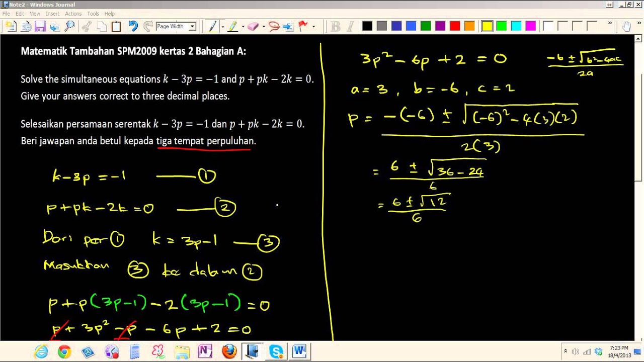Image resolution: width=644 pixels, height=362 pixels.
Task: Open the Insert menu
Action: coord(52,14)
